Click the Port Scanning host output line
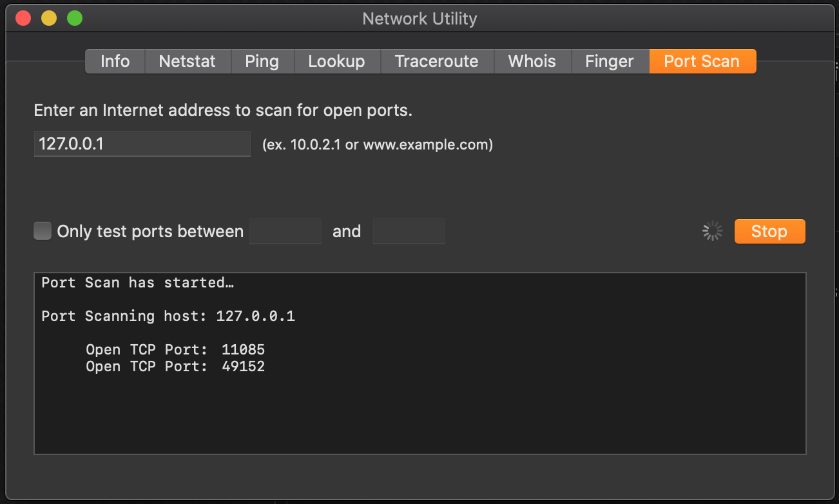The height and width of the screenshot is (504, 839). point(168,316)
